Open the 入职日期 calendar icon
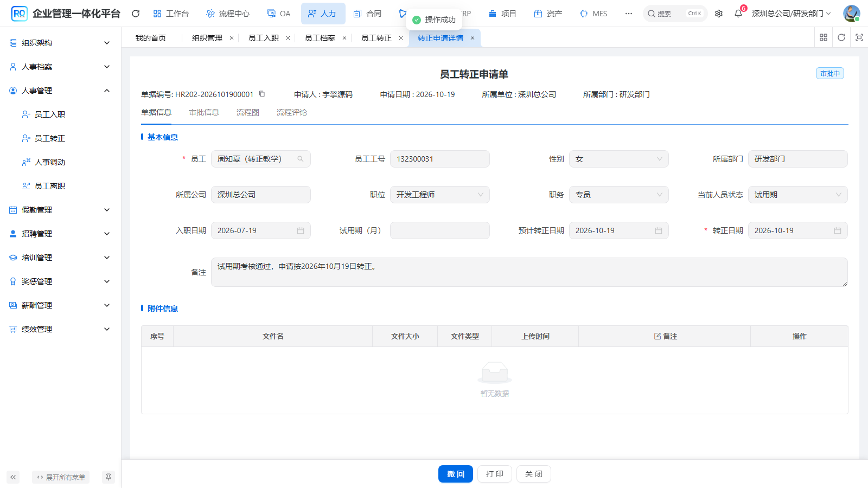868x488 pixels. 301,230
